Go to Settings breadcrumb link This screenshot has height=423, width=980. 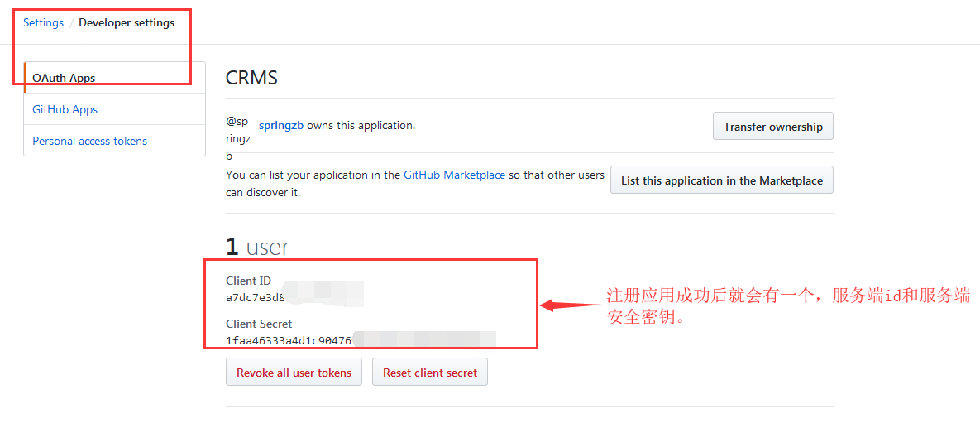click(43, 23)
